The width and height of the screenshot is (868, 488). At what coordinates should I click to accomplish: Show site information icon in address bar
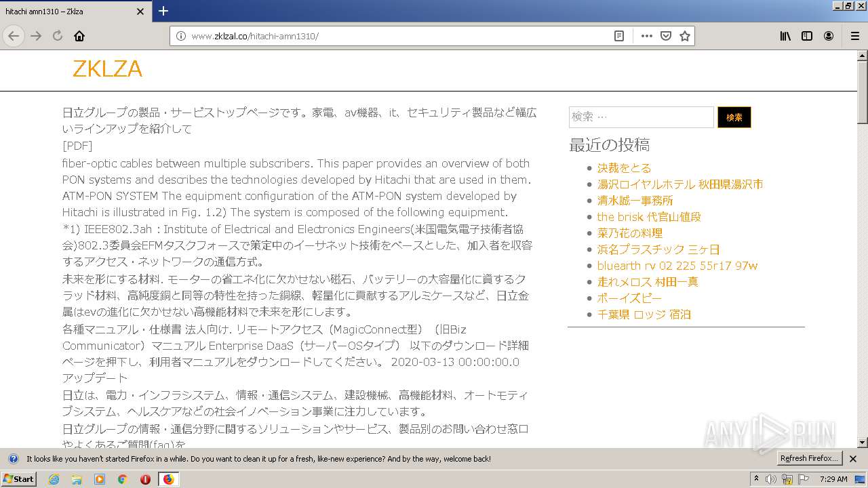181,36
